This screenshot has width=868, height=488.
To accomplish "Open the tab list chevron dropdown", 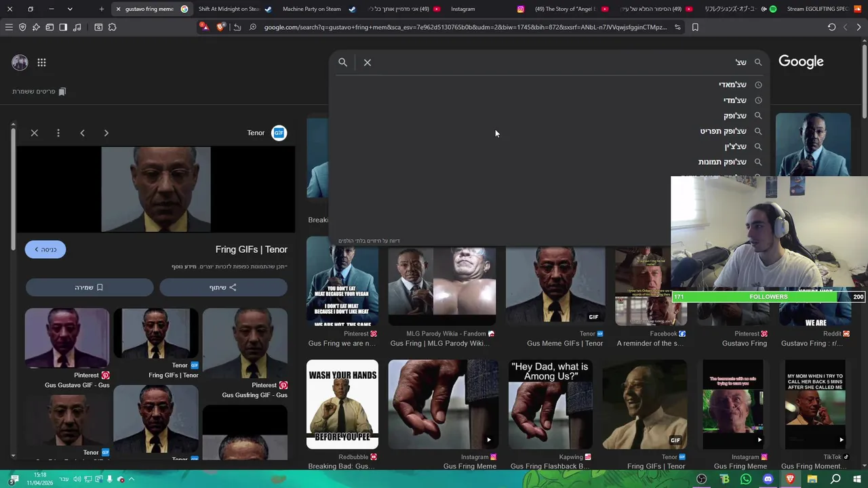I will [70, 9].
